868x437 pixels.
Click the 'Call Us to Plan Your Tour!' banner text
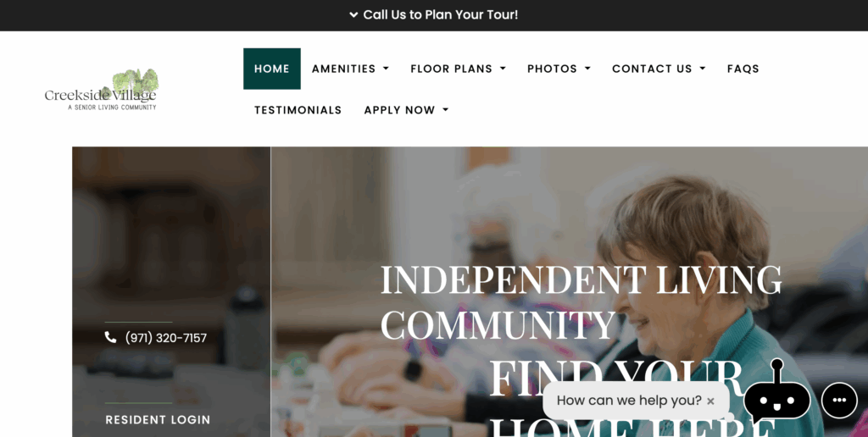coord(441,15)
